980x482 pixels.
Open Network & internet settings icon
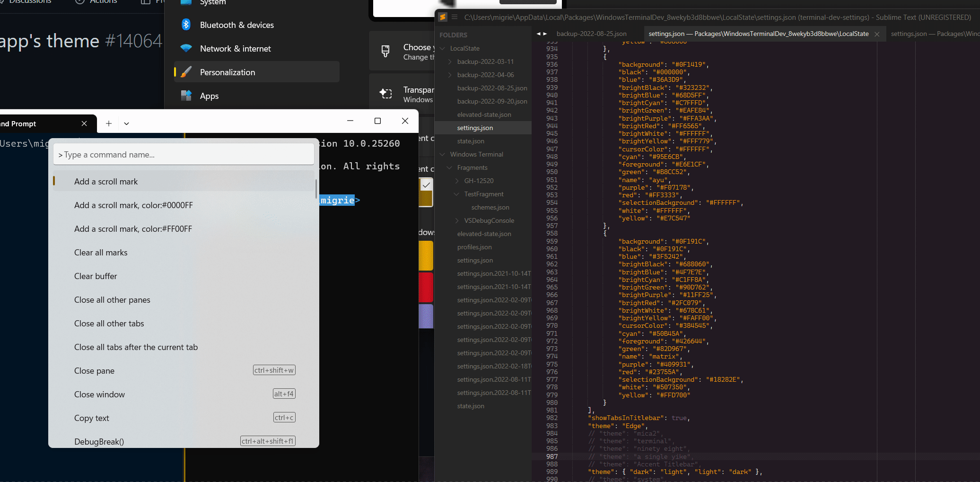point(186,48)
